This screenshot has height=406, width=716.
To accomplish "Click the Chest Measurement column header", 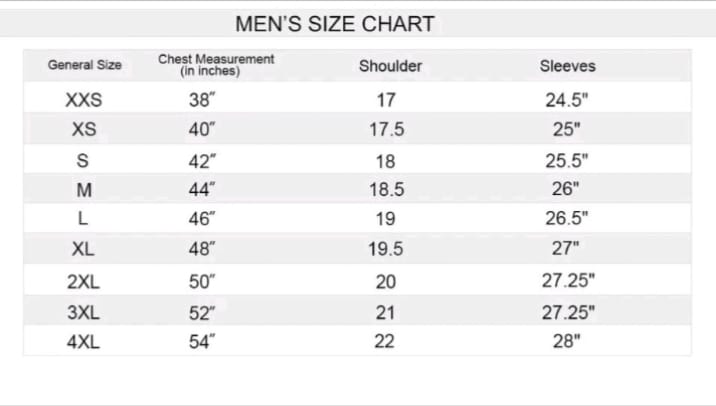I will [216, 65].
